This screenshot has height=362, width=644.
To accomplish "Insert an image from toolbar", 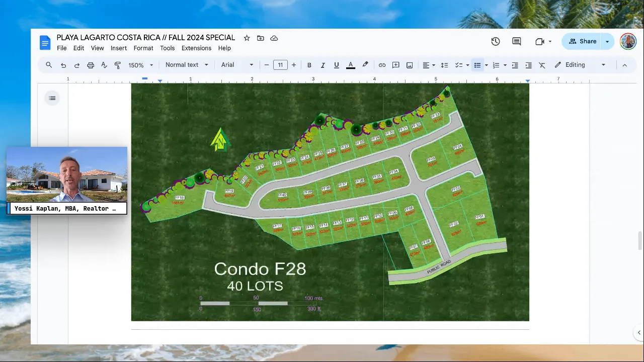I will tap(410, 65).
